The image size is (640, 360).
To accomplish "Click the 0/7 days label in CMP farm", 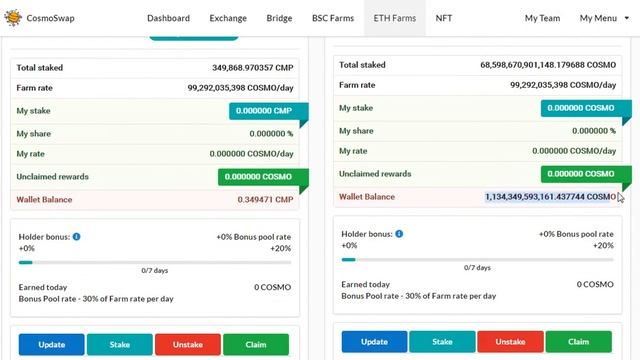I will (x=155, y=270).
